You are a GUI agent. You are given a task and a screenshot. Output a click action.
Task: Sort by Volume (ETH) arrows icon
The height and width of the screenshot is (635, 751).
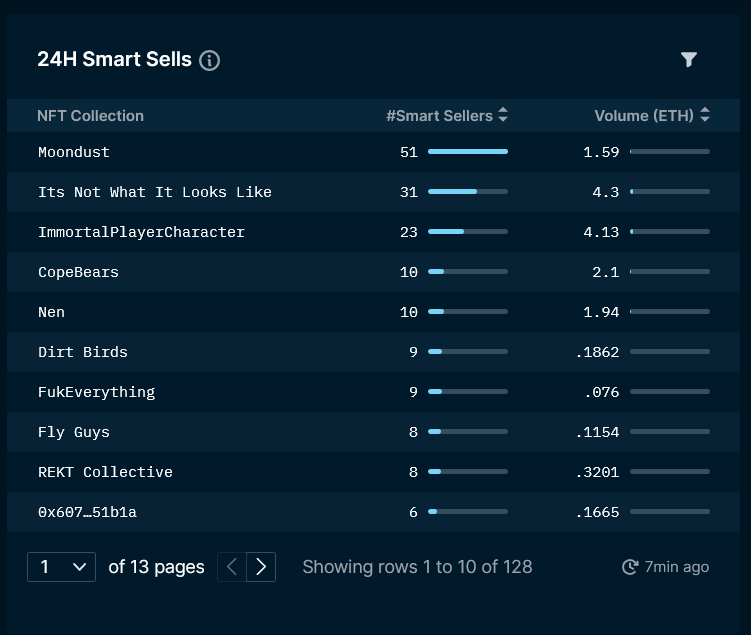[705, 115]
